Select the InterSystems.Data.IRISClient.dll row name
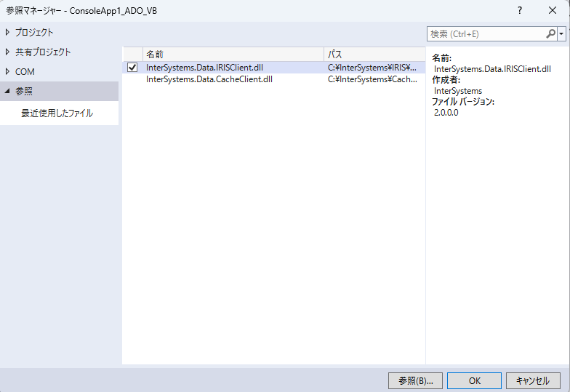570x392 pixels. 204,68
